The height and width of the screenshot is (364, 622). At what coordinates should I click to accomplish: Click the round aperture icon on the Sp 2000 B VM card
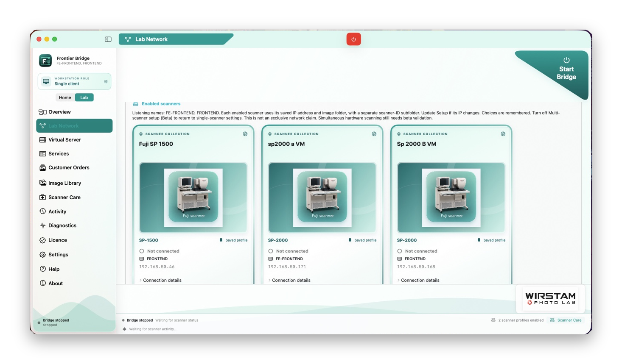pos(503,134)
